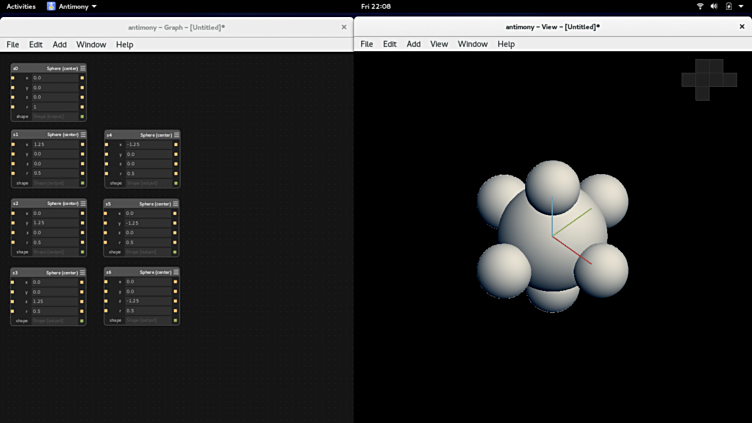The height and width of the screenshot is (423, 752).
Task: Click the Wi-Fi icon in the top bar
Action: [x=700, y=6]
